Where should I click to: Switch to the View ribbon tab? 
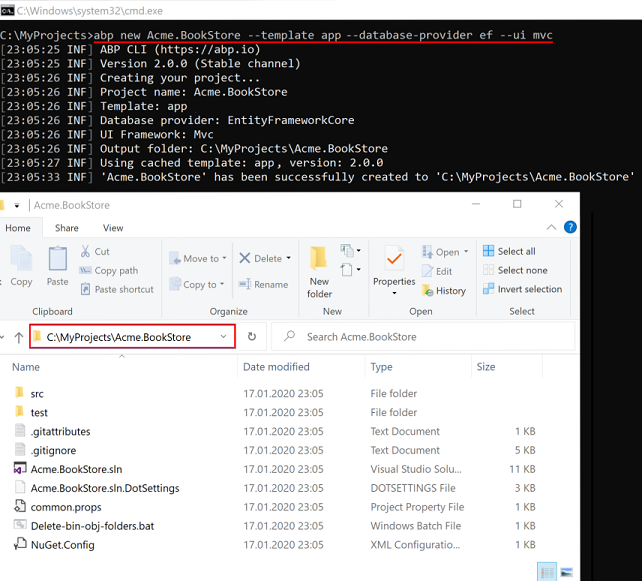coord(113,228)
